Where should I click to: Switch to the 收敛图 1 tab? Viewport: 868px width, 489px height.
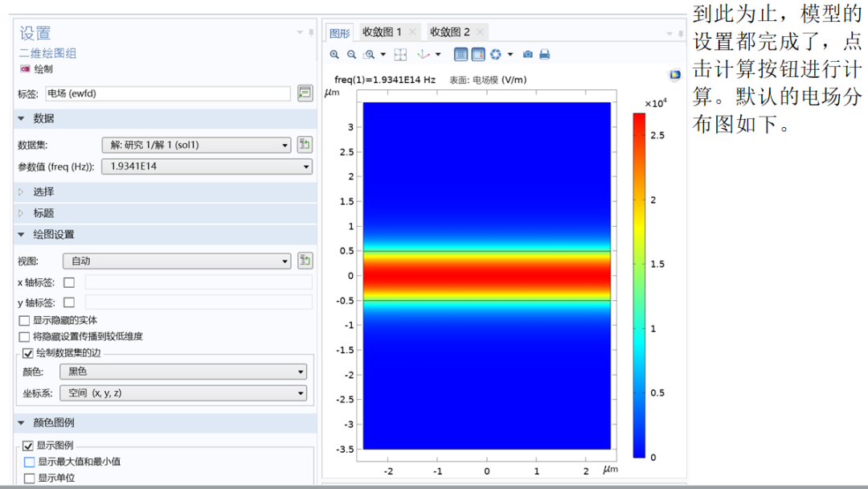point(382,32)
